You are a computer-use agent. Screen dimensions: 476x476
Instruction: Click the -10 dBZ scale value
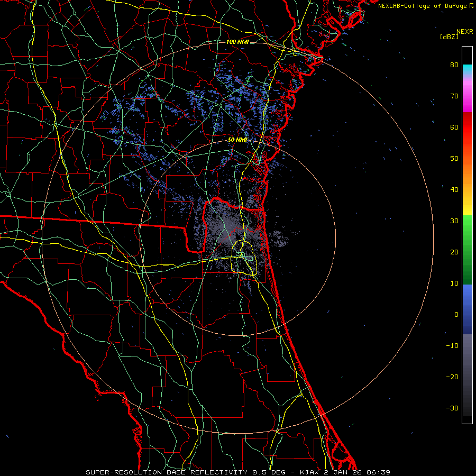pos(452,346)
